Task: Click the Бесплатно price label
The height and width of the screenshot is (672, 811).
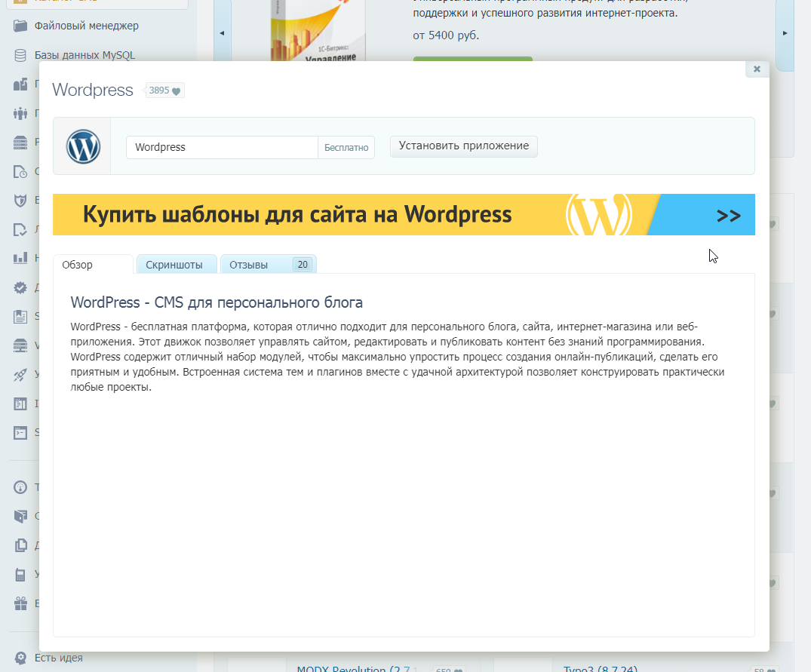Action: click(346, 147)
